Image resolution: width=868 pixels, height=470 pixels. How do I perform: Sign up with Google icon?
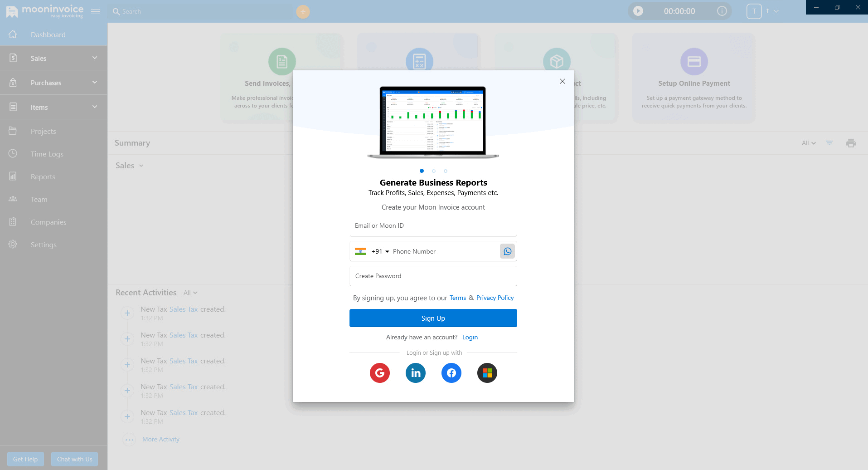380,373
